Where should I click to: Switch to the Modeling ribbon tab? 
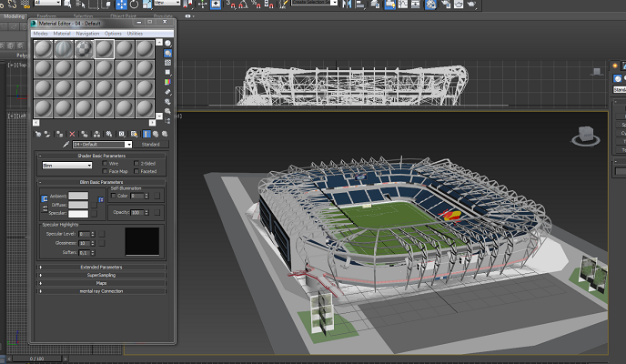[x=14, y=16]
